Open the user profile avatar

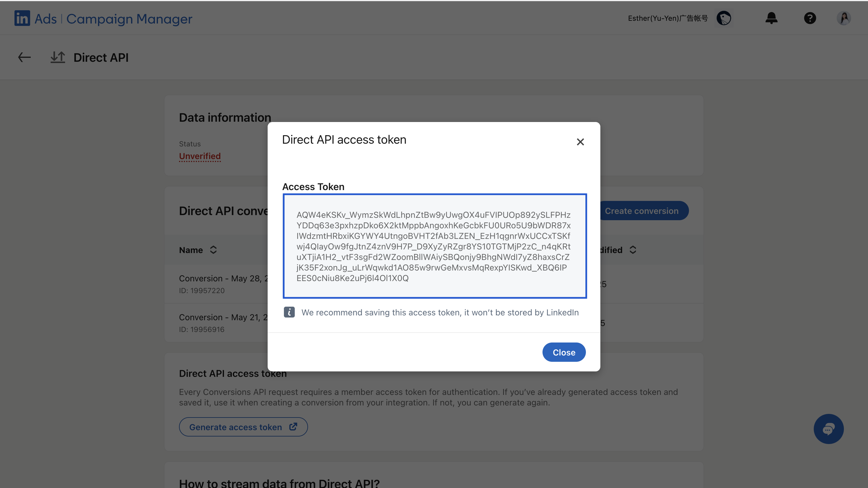click(844, 18)
